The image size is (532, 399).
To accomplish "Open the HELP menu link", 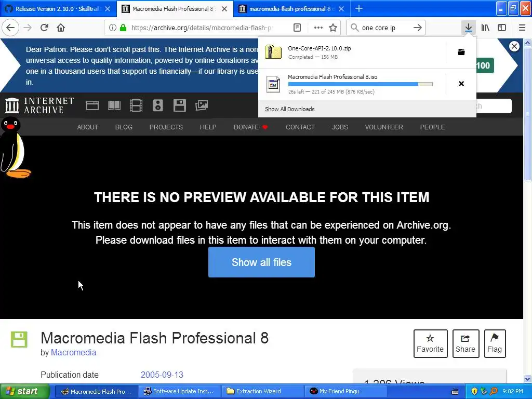I will (208, 127).
